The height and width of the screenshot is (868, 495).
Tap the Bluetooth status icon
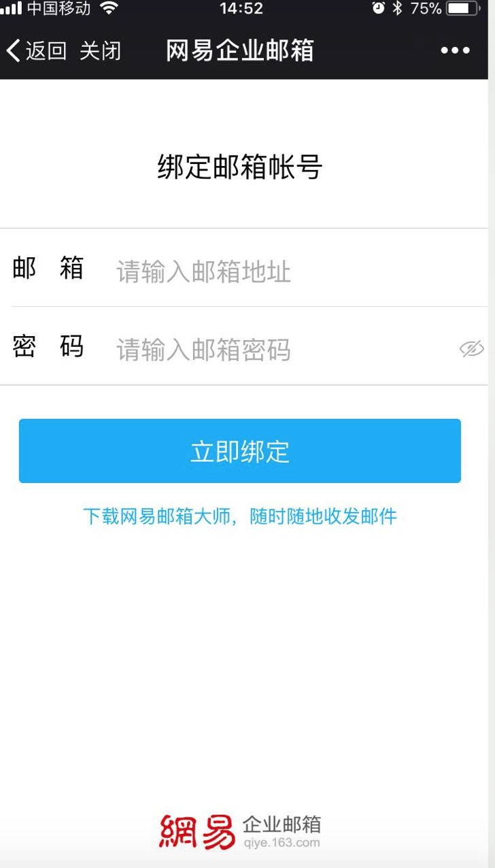pyautogui.click(x=398, y=8)
